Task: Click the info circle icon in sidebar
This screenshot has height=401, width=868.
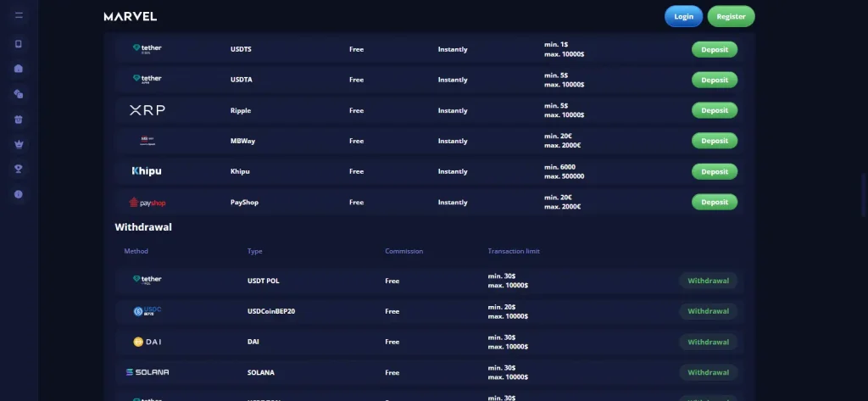Action: [x=19, y=194]
